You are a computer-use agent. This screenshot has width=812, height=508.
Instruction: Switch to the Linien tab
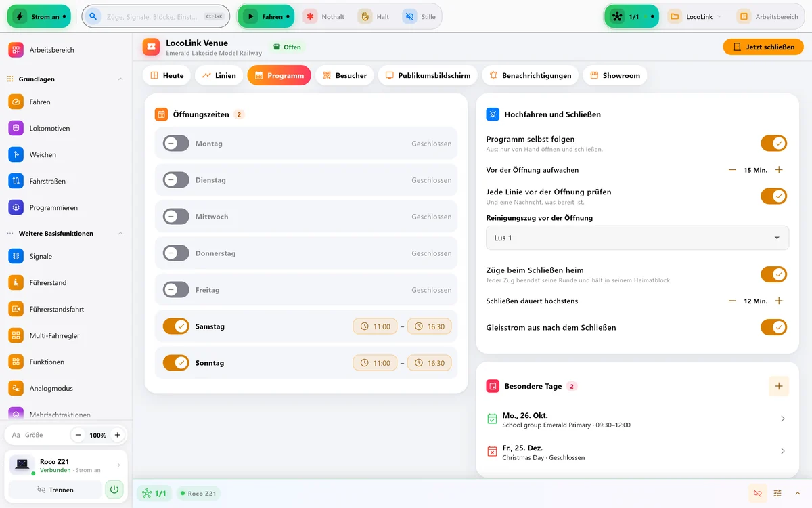(x=219, y=75)
